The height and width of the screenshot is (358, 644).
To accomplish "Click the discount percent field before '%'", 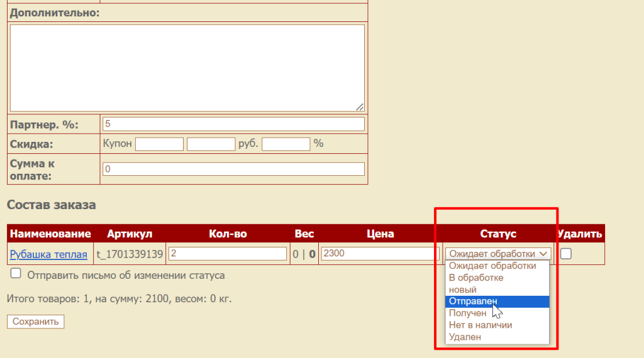I will tap(286, 144).
